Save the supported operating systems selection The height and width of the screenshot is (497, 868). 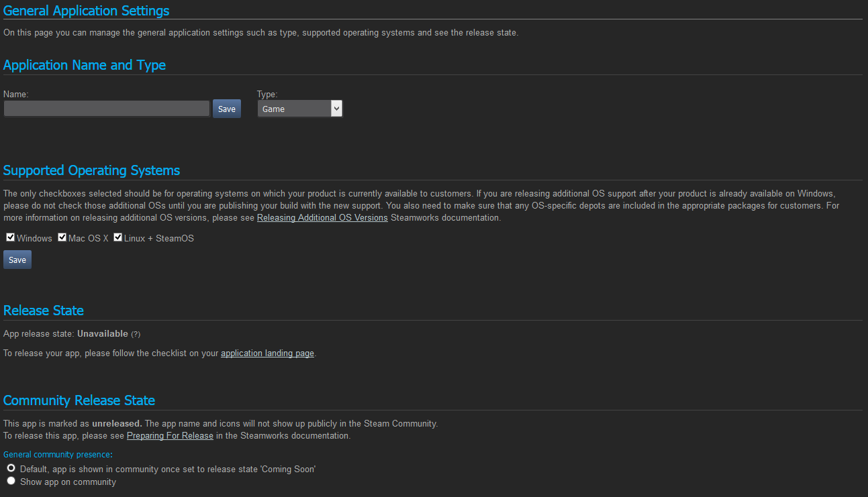(17, 259)
